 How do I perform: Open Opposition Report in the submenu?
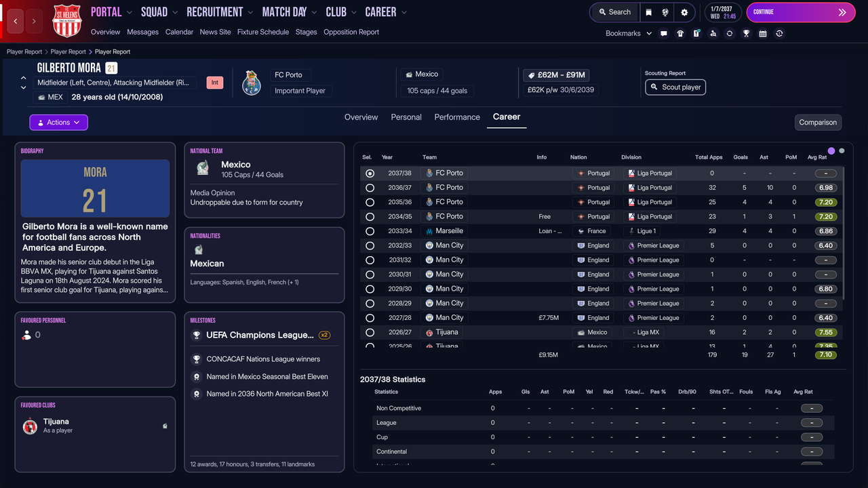pyautogui.click(x=351, y=32)
